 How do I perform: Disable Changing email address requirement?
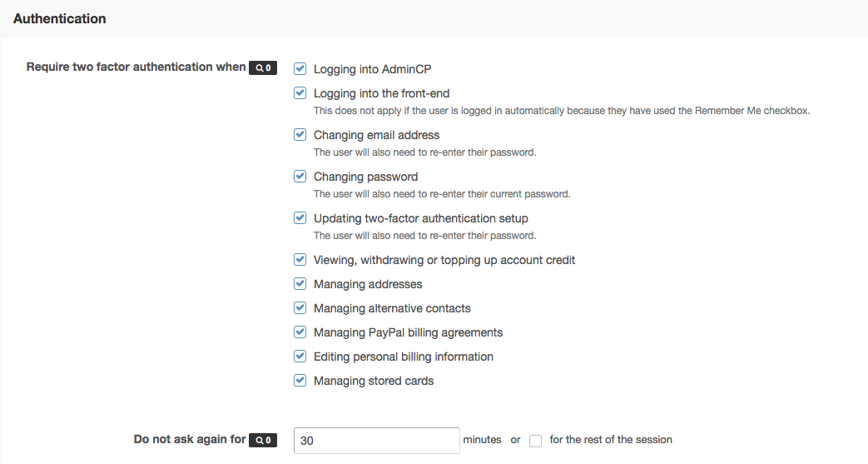(x=300, y=135)
